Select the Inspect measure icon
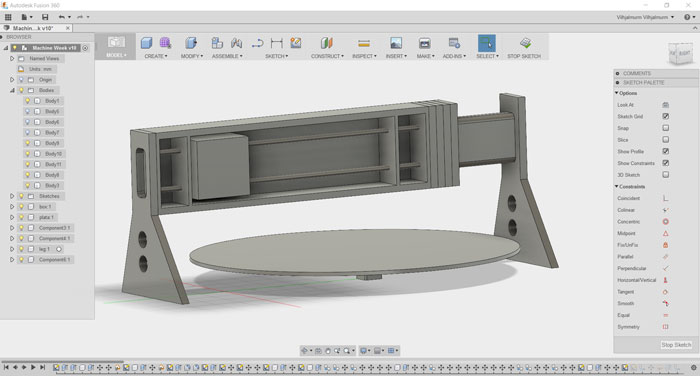Viewport: 700px width, 376px height. (x=364, y=43)
